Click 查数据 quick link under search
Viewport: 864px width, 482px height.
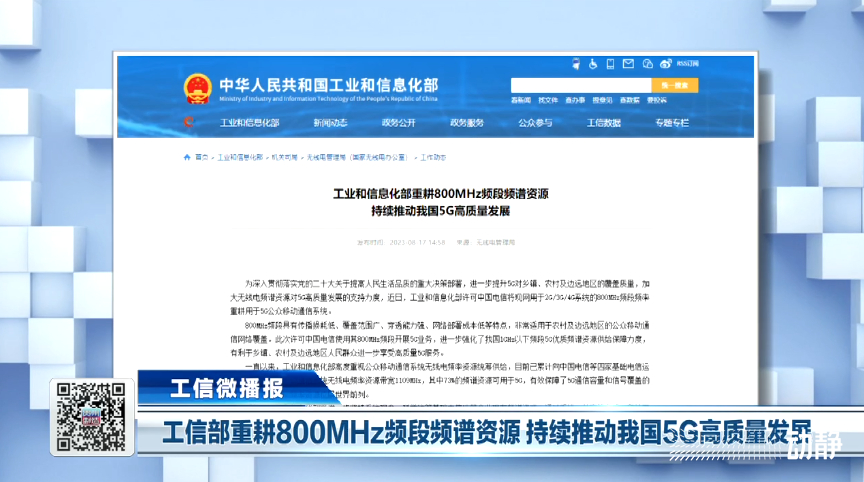point(629,100)
